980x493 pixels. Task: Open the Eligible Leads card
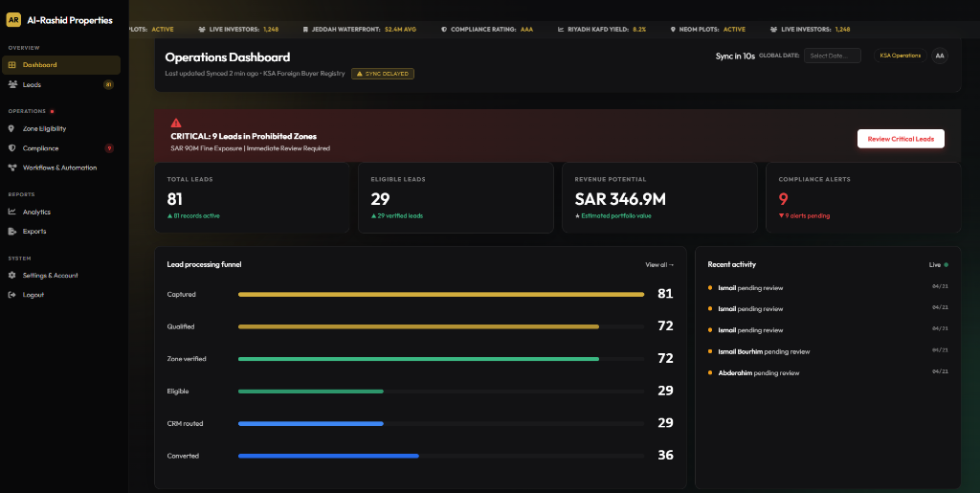(x=456, y=197)
